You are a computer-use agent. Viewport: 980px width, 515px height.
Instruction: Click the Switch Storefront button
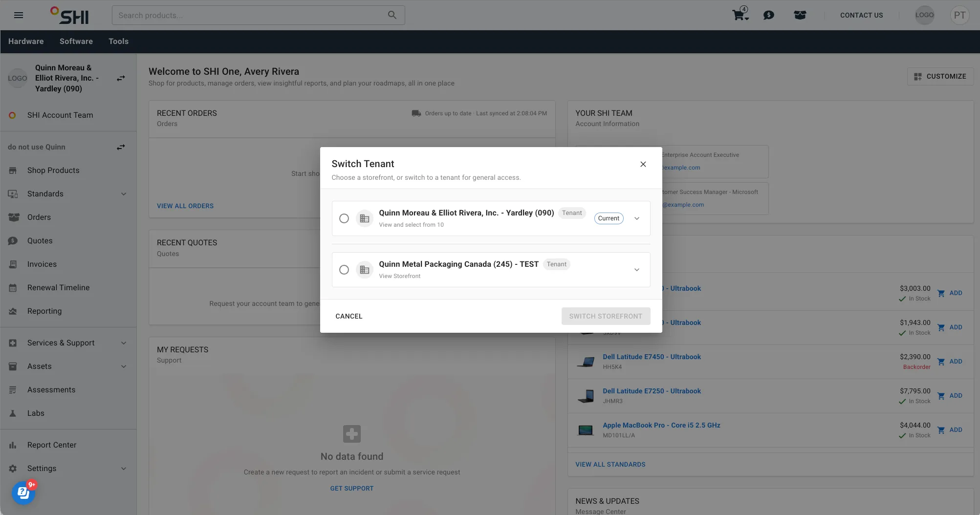(x=606, y=316)
